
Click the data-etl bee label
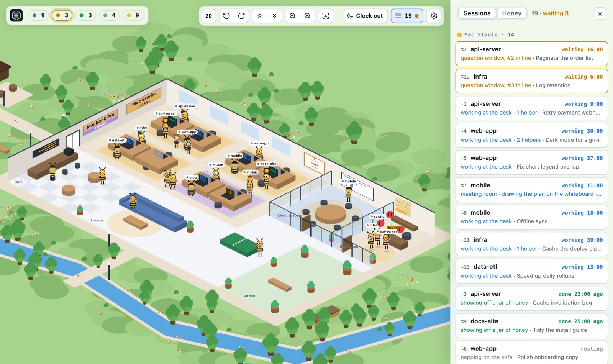tap(117, 140)
